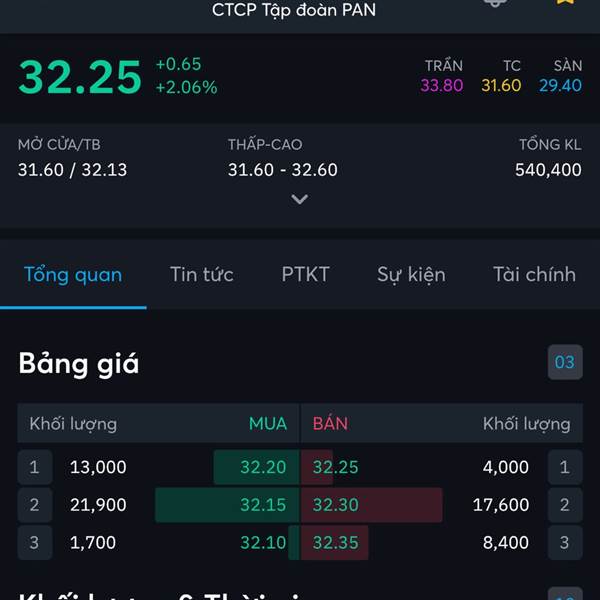Screen dimensions: 600x600
Task: Choose sell price 32.30 bar
Action: (372, 505)
